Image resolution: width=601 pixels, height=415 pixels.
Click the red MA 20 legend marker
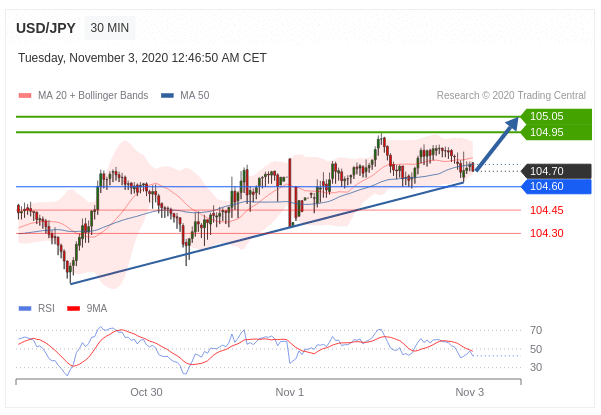pyautogui.click(x=25, y=96)
